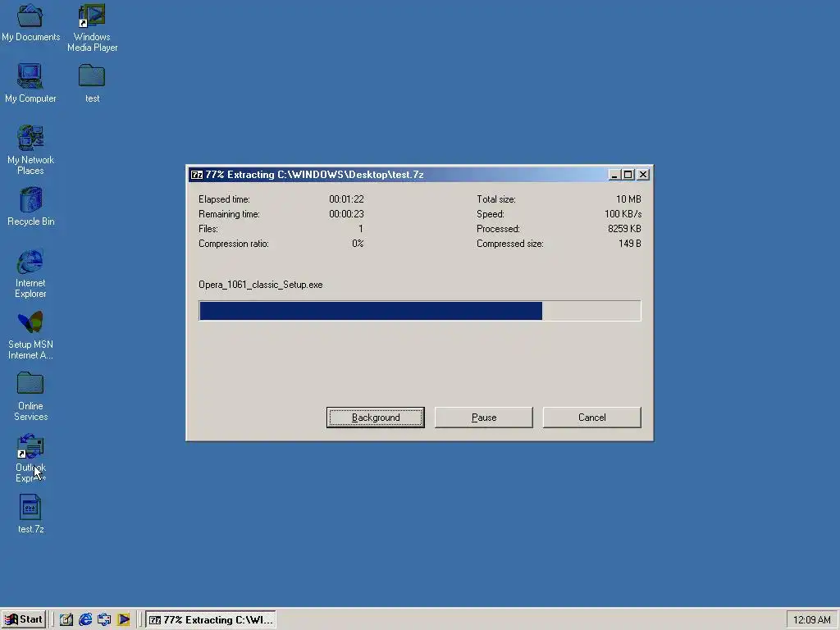
Task: Maximize the 7-Zip extracting dialog
Action: coord(628,175)
